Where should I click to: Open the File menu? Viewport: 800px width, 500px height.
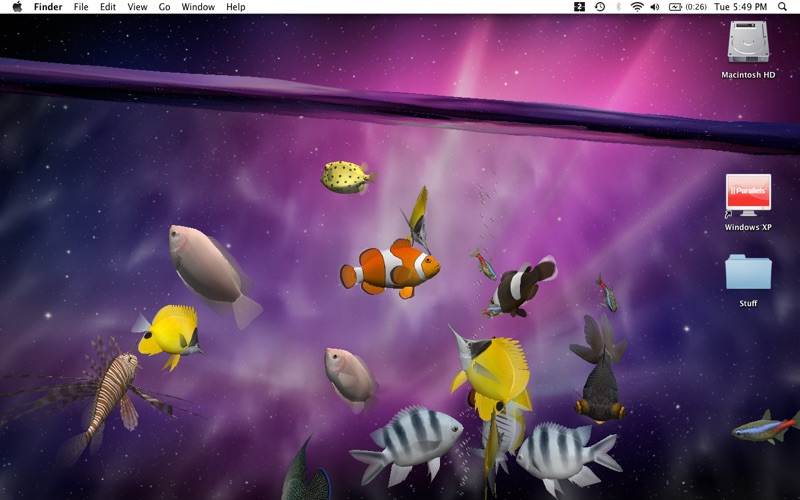[x=81, y=7]
